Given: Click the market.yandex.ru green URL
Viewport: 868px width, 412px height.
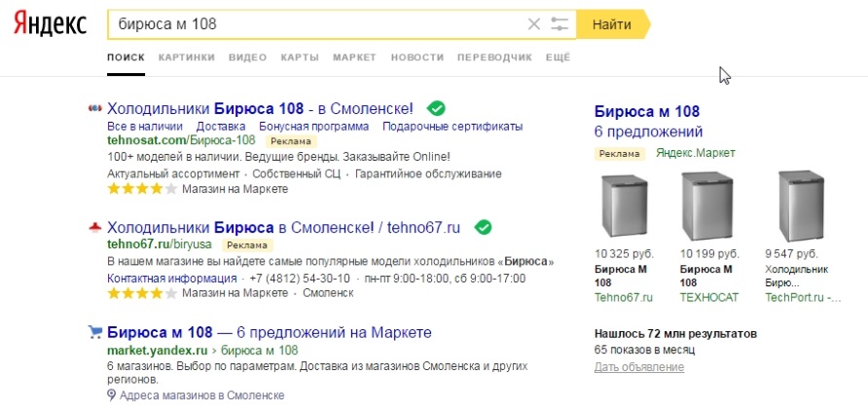Looking at the screenshot, I should tap(158, 350).
